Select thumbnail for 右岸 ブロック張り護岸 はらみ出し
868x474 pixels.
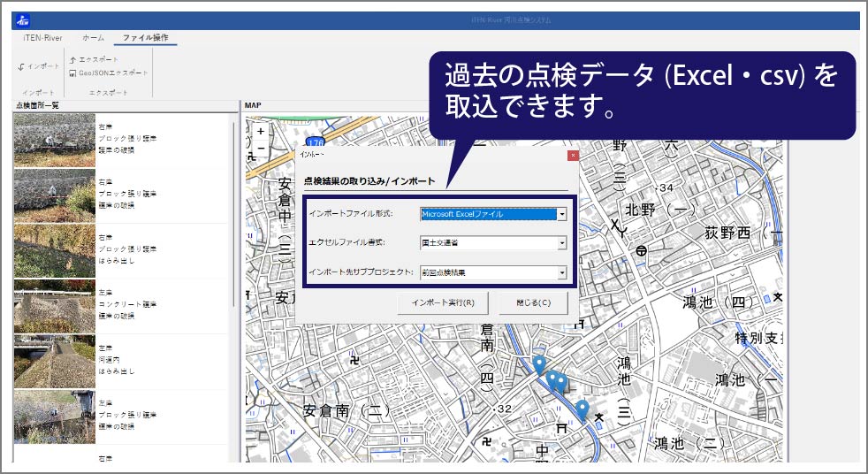point(54,250)
